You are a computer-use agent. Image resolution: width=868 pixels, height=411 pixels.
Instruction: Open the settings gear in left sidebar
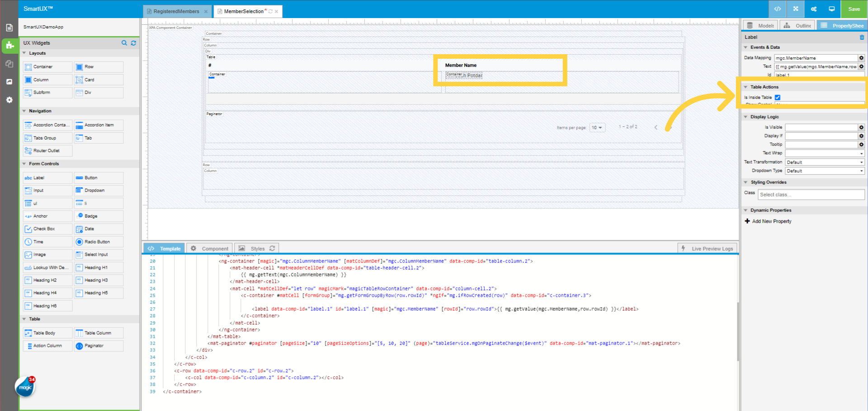point(9,100)
